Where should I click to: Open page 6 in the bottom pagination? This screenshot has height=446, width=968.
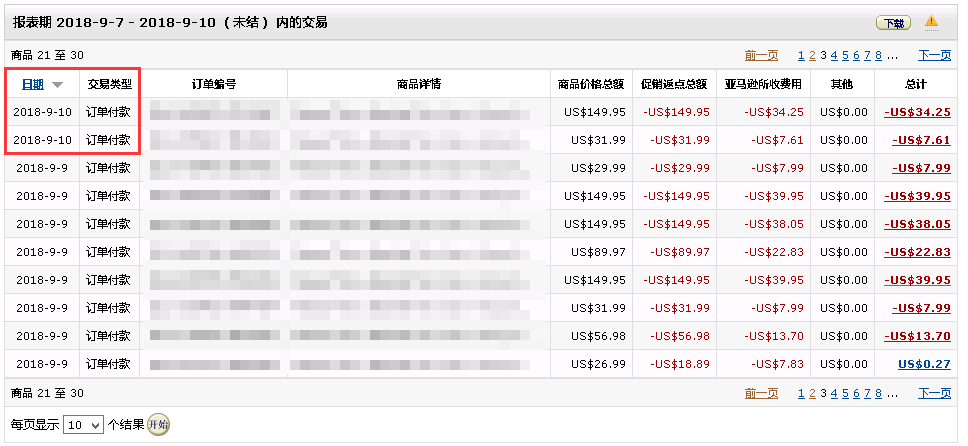[x=856, y=393]
